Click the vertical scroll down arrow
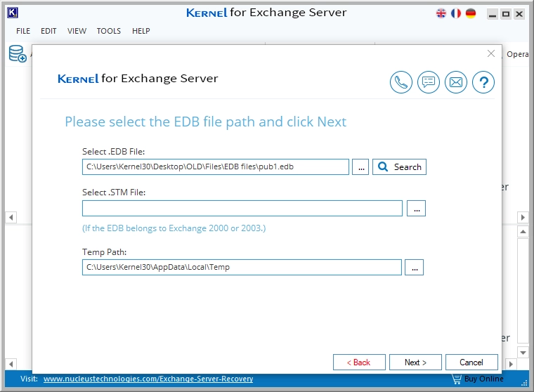The image size is (534, 392). tap(523, 353)
